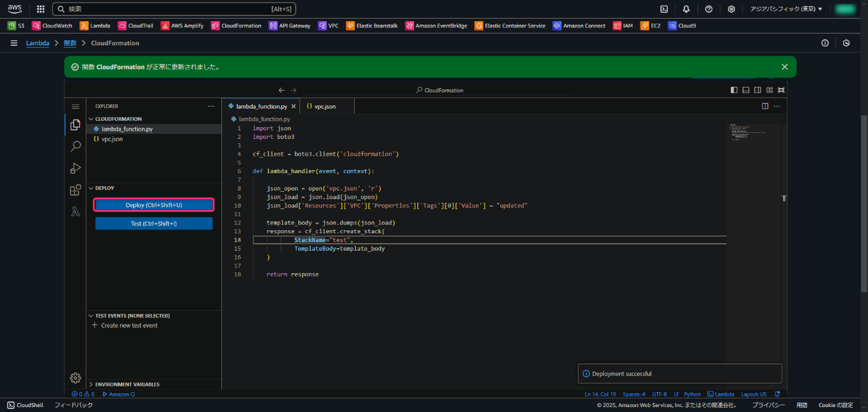Click the Test (Ctrl+Shift+I) button
The width and height of the screenshot is (868, 412).
tap(154, 223)
